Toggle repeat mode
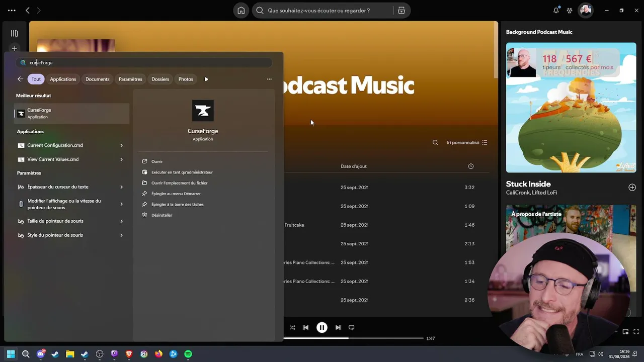644x362 pixels. point(352,327)
